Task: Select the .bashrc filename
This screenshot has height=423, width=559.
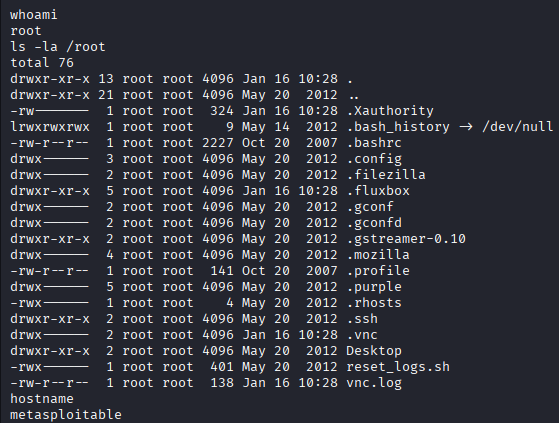Action: coord(374,143)
